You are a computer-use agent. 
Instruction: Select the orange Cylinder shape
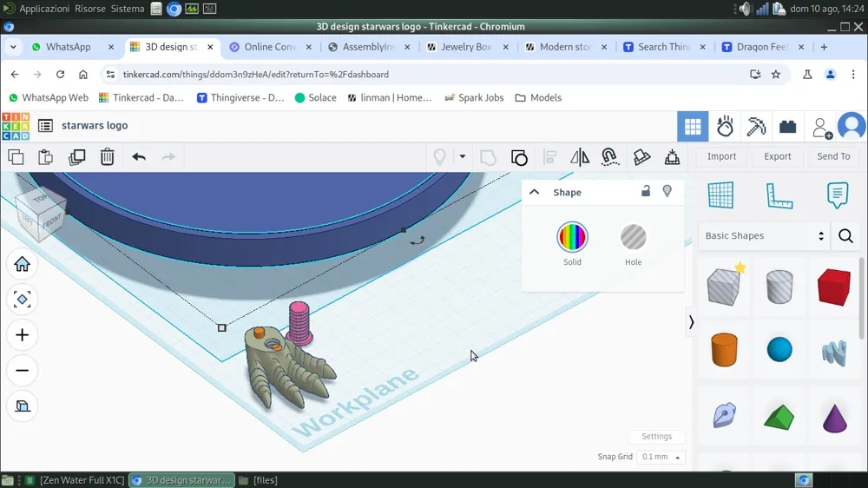point(724,350)
